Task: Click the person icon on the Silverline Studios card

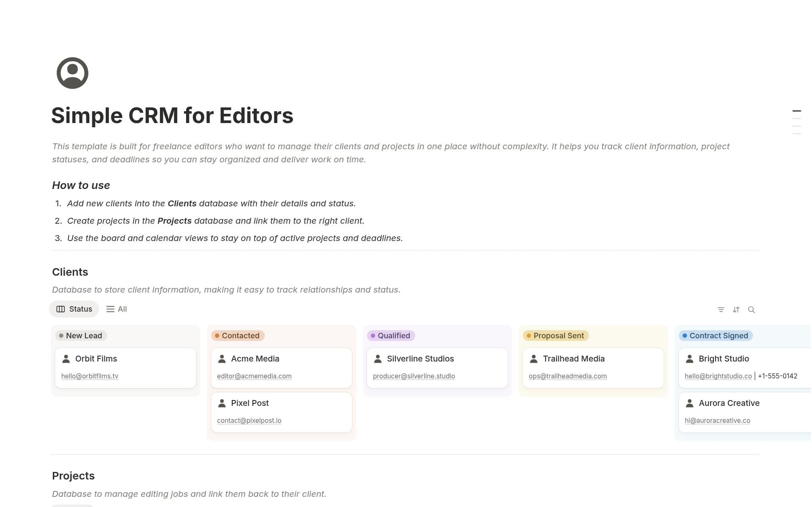Action: (377, 359)
